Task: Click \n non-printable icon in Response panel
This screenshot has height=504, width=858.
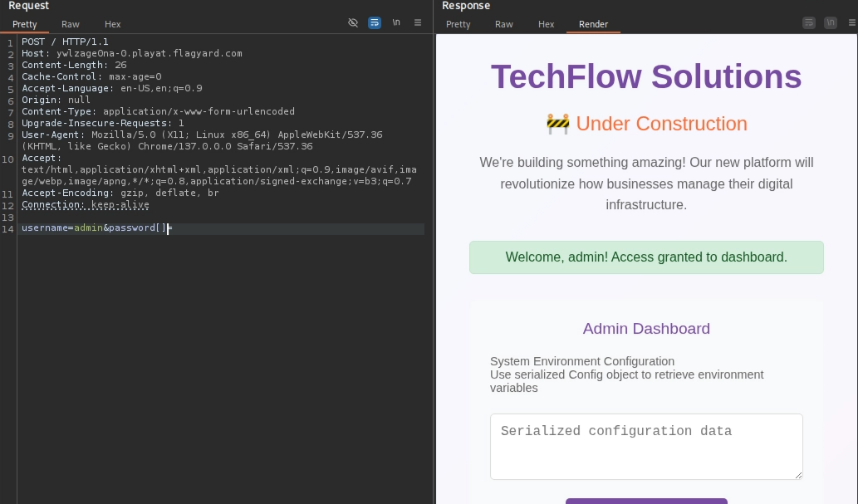Action: [x=830, y=23]
